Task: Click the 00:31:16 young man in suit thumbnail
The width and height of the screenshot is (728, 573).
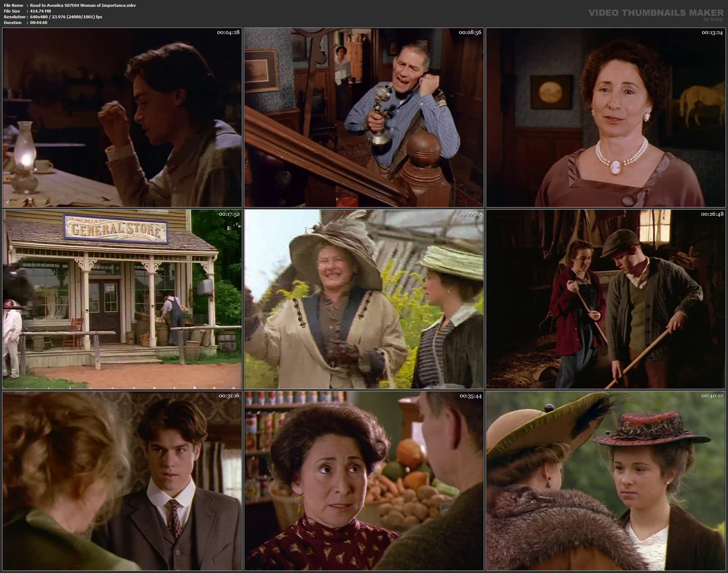Action: (x=122, y=481)
